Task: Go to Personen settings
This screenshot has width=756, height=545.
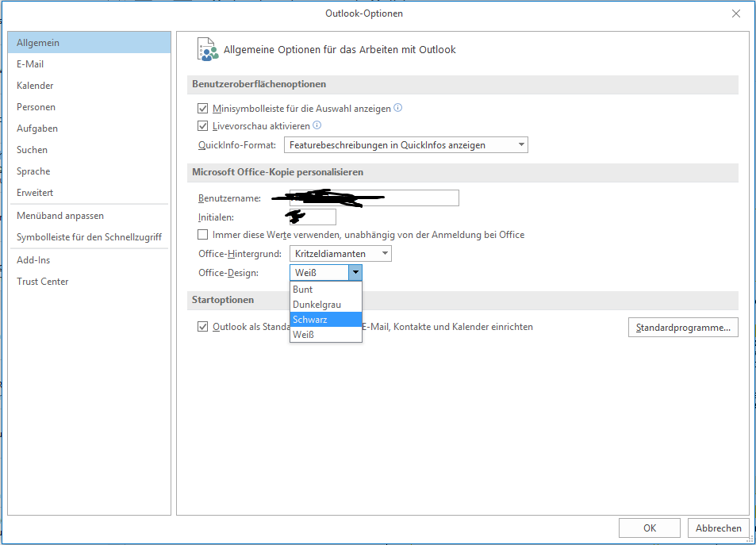Action: tap(89, 106)
